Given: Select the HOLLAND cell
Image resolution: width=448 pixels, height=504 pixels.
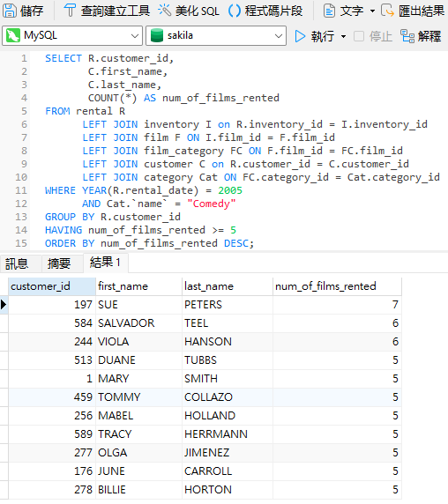Looking at the screenshot, I should pos(228,416).
